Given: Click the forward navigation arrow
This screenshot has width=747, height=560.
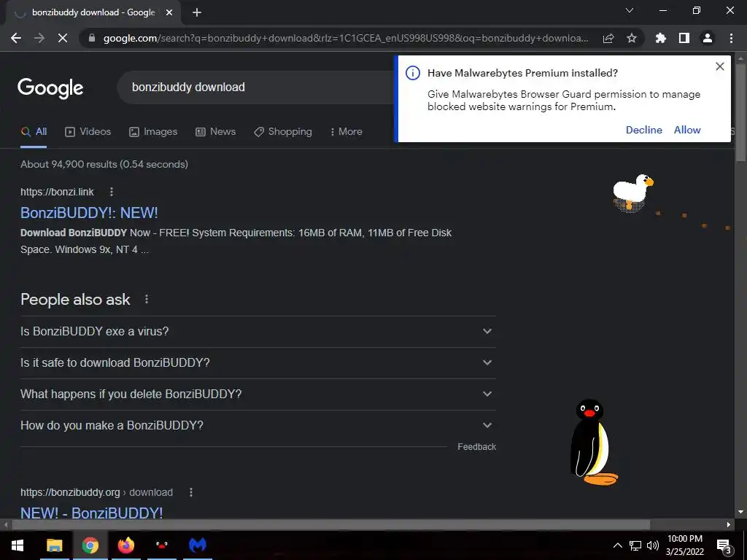Looking at the screenshot, I should [x=39, y=38].
